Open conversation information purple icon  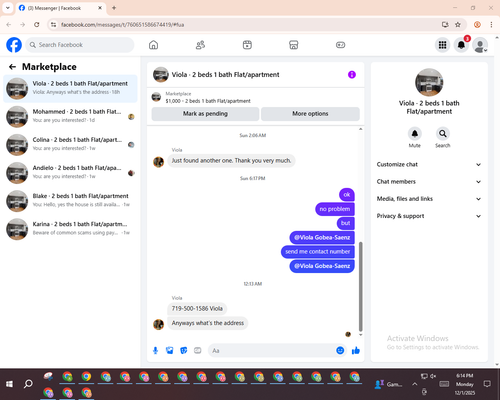click(352, 75)
